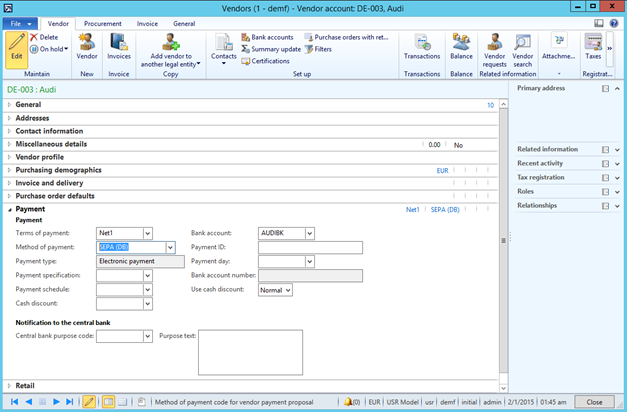The height and width of the screenshot is (412, 627).
Task: Click the Delete button in Maintain group
Action: pos(48,37)
